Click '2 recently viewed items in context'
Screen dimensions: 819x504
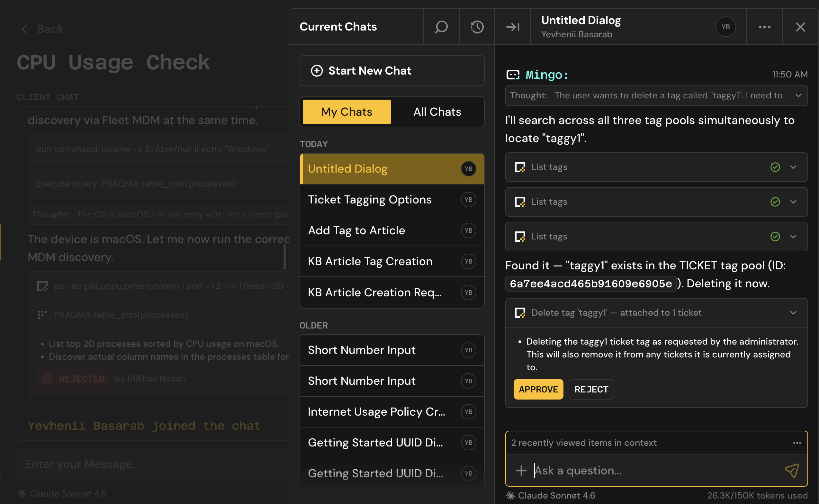point(584,443)
